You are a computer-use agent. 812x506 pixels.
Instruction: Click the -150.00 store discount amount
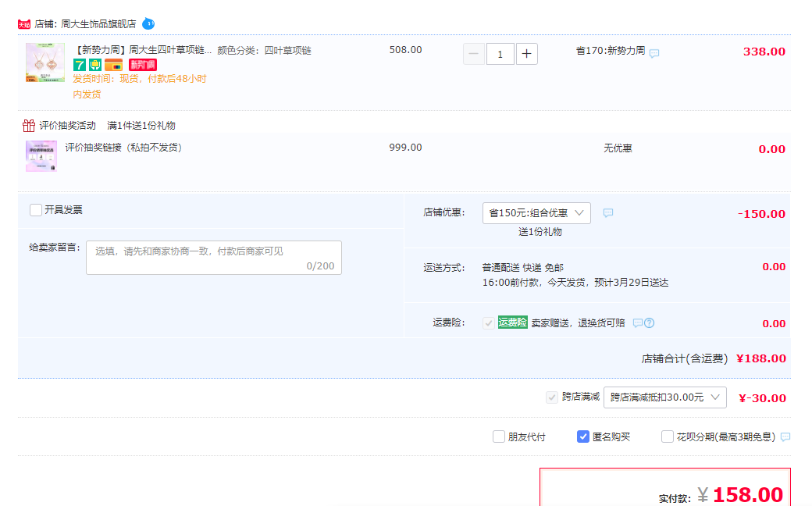tap(762, 214)
